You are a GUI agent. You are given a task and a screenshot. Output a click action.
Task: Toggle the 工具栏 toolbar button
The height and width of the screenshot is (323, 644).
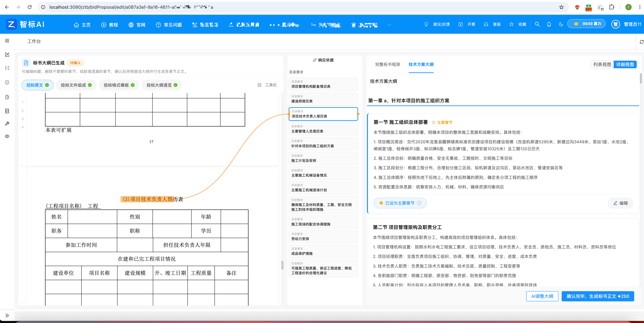pos(267,85)
